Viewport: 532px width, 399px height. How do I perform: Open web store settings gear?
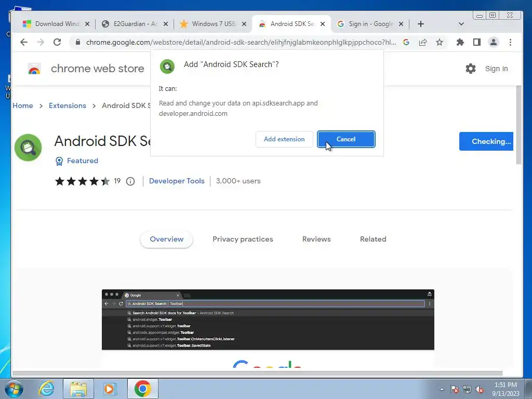[471, 69]
